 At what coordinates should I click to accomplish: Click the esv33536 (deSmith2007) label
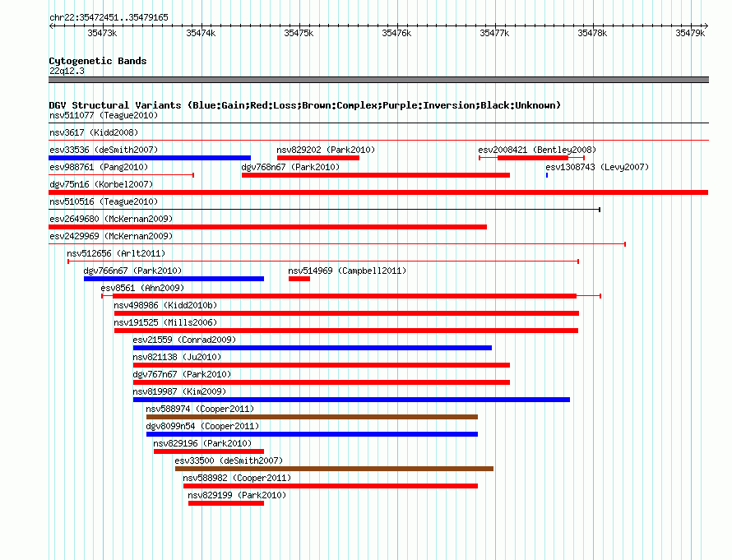pos(104,150)
